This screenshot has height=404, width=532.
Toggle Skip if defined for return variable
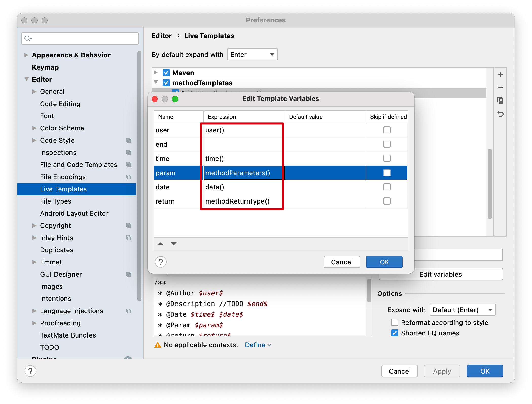[x=387, y=201]
